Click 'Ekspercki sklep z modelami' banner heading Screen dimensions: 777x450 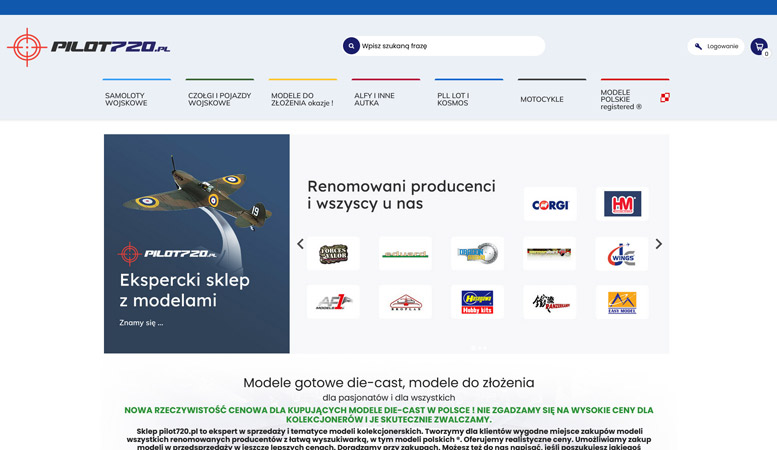tap(184, 290)
